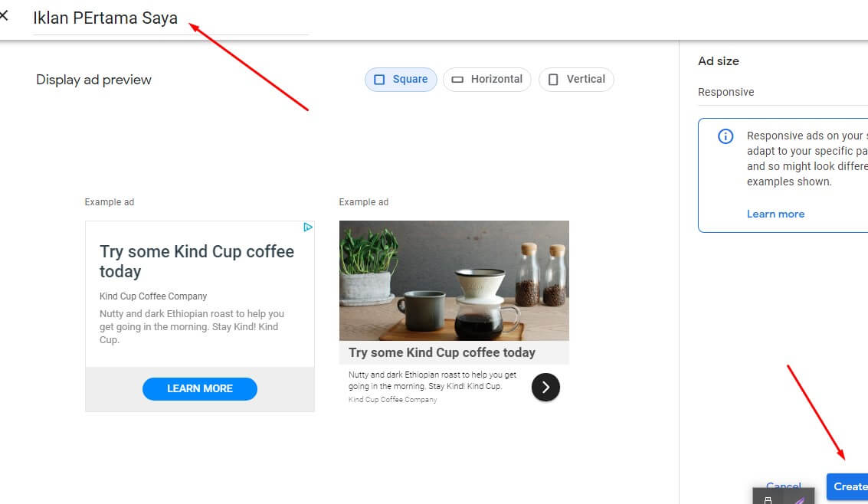Image resolution: width=868 pixels, height=504 pixels.
Task: Click the blue LEARN MORE button
Action: (x=200, y=389)
